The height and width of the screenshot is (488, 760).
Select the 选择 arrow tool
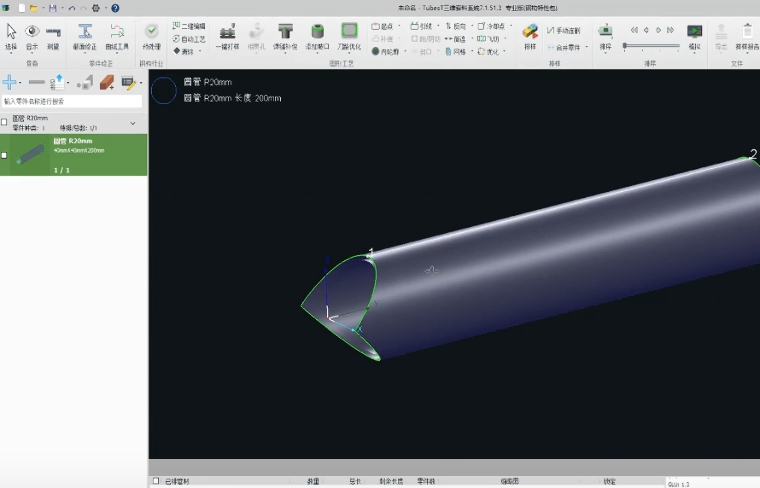pos(11,36)
